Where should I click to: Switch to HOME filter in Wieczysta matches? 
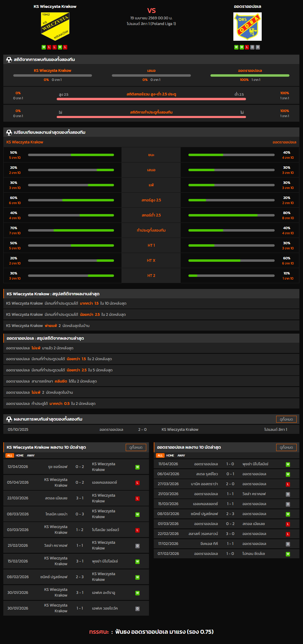20,455
